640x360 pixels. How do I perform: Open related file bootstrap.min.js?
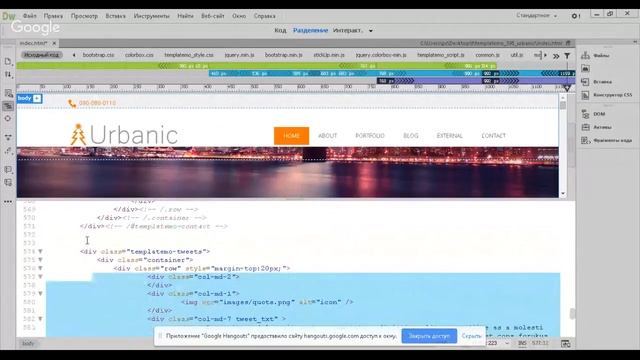click(283, 55)
